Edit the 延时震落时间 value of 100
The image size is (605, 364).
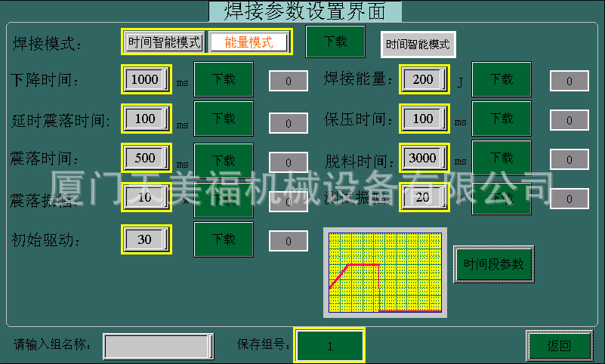(x=146, y=119)
